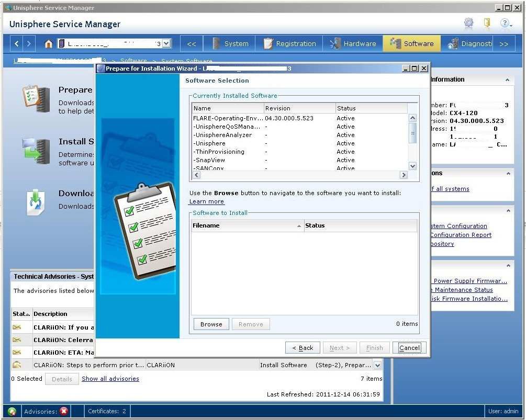Click 'Certificates: 2' in the status bar
This screenshot has width=526, height=420.
coord(107,411)
